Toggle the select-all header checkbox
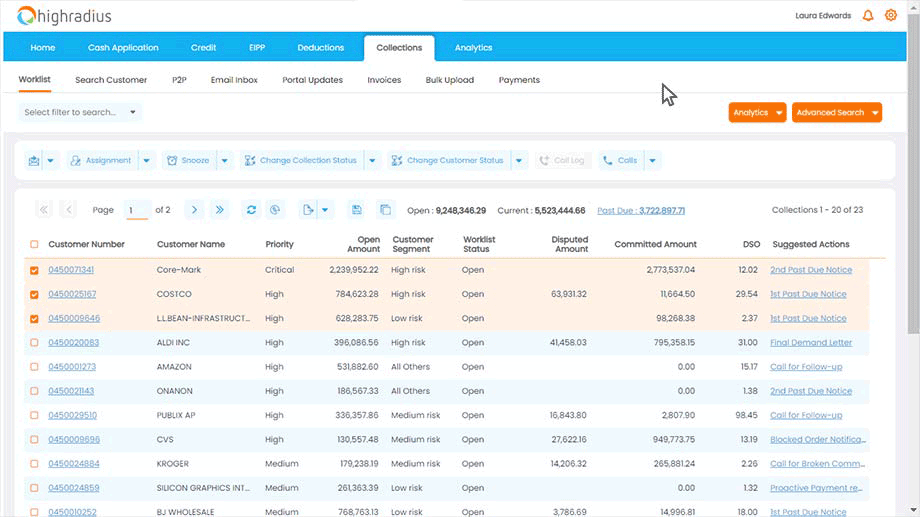920x517 pixels. (x=35, y=244)
